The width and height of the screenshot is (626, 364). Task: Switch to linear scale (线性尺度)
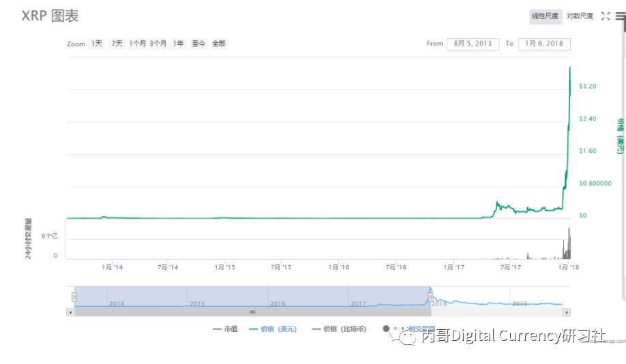[x=546, y=16]
